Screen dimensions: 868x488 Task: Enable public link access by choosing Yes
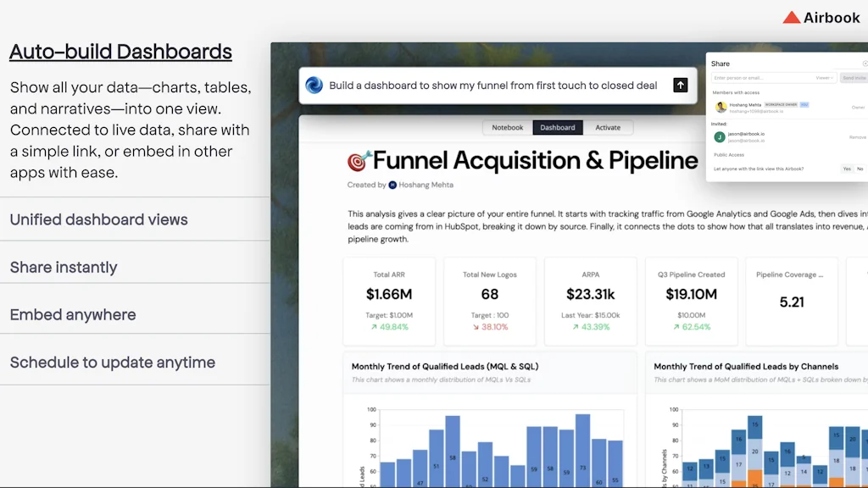click(847, 169)
